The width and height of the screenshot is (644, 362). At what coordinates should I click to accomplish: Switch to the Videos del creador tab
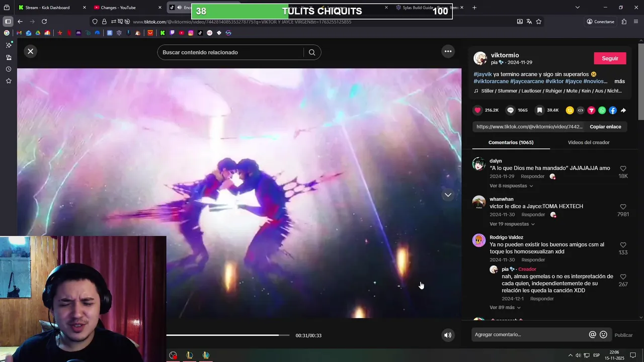pyautogui.click(x=589, y=142)
